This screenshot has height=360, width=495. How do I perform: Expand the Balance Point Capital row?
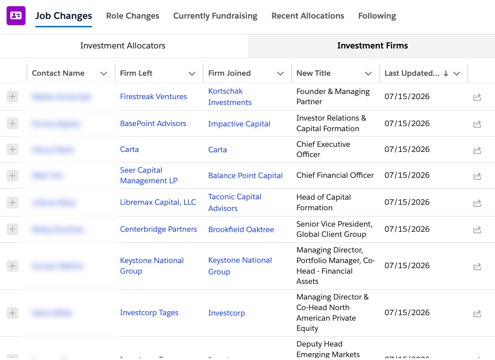[x=12, y=175]
